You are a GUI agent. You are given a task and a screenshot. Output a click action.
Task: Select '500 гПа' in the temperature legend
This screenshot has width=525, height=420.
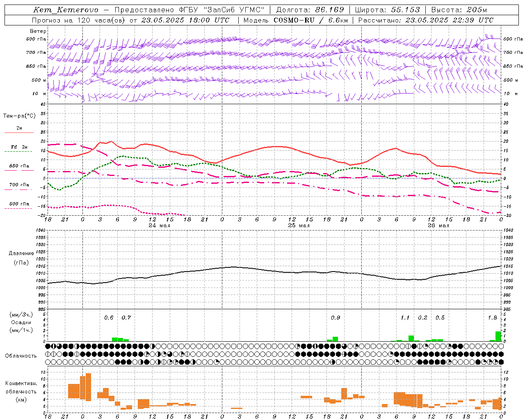tap(19, 204)
